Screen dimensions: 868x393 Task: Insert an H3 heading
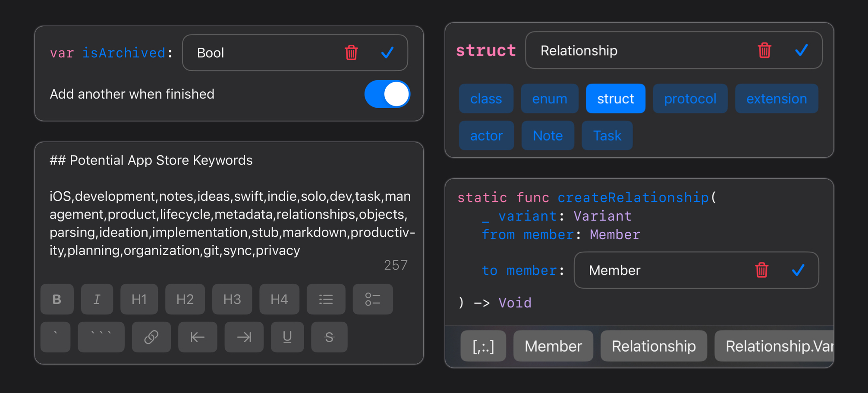click(x=232, y=299)
